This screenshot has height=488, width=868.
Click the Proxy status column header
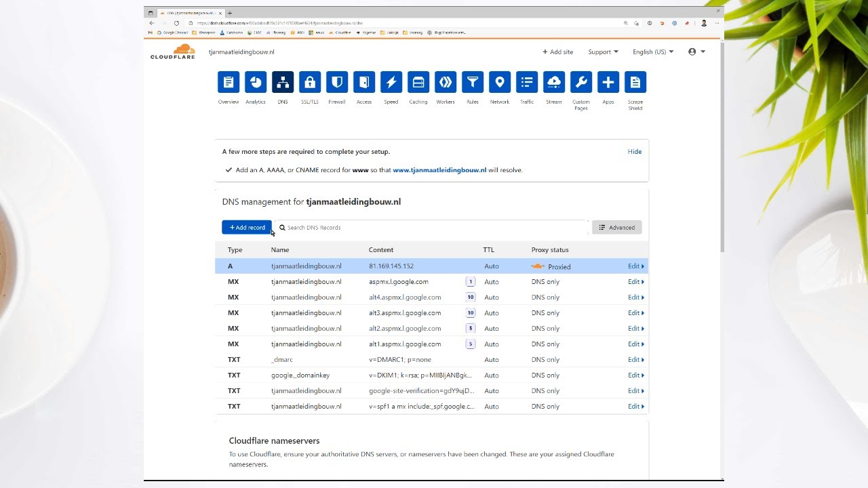click(550, 250)
